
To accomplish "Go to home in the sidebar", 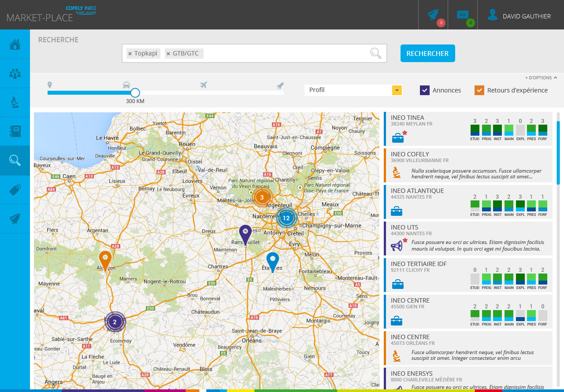I will tap(15, 44).
